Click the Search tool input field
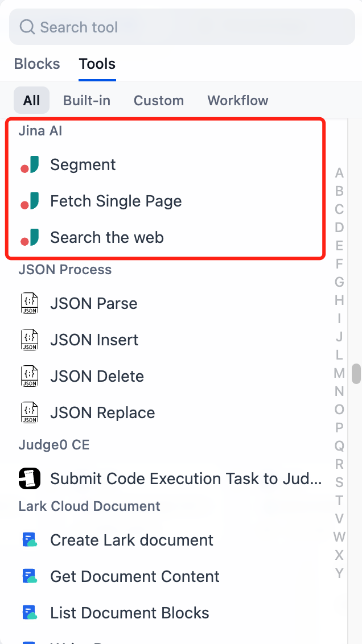Image resolution: width=362 pixels, height=644 pixels. coord(182,27)
